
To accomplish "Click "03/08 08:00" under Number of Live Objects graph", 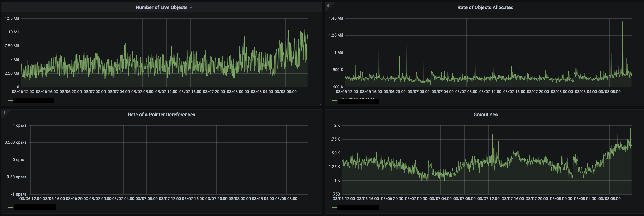I will [x=285, y=92].
